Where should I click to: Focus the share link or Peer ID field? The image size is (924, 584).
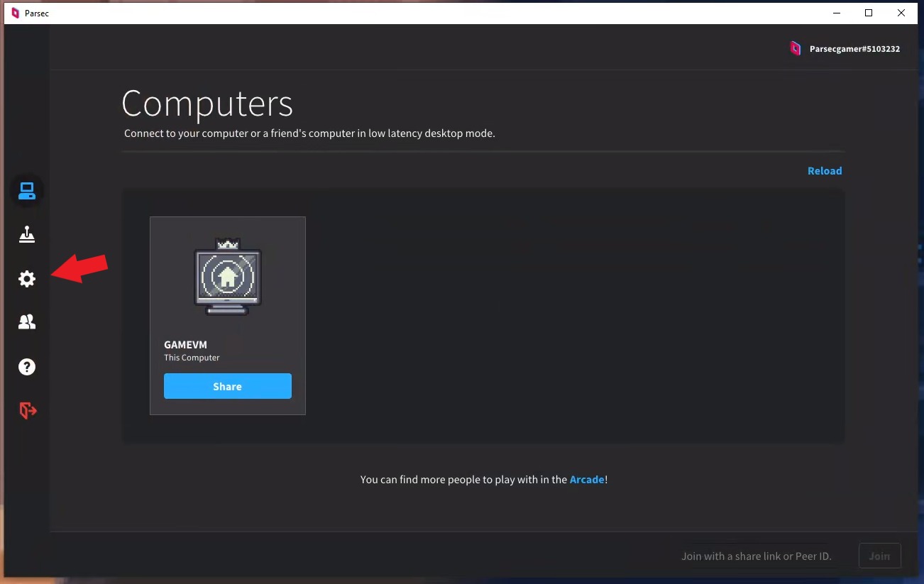tap(757, 556)
